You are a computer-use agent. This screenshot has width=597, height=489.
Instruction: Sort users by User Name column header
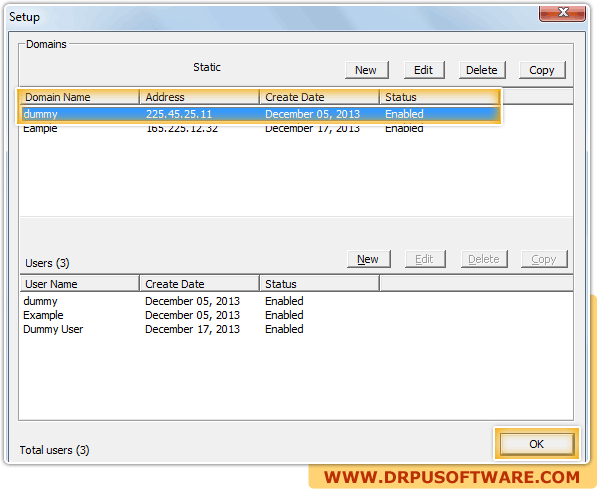click(80, 284)
